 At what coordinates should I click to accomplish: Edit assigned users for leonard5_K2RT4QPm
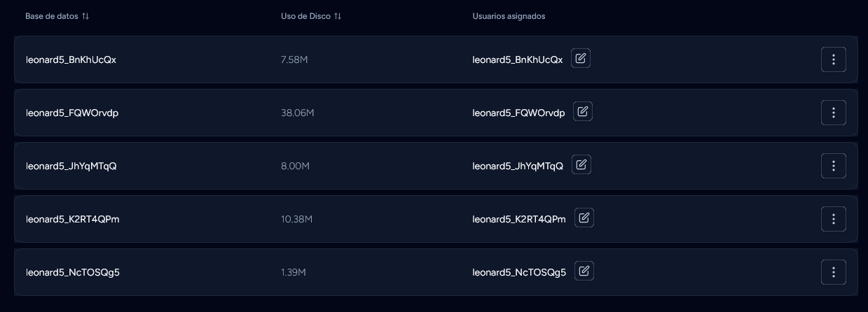(x=584, y=218)
